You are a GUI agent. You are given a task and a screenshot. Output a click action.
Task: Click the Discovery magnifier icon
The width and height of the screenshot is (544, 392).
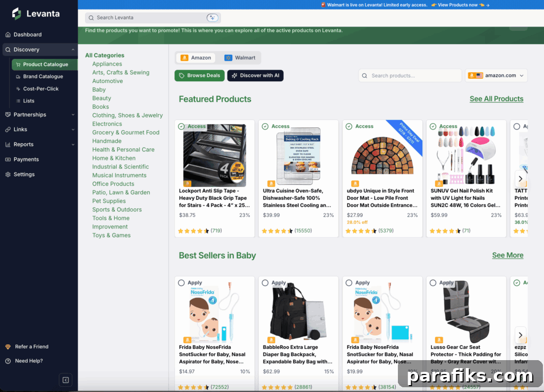pos(8,49)
